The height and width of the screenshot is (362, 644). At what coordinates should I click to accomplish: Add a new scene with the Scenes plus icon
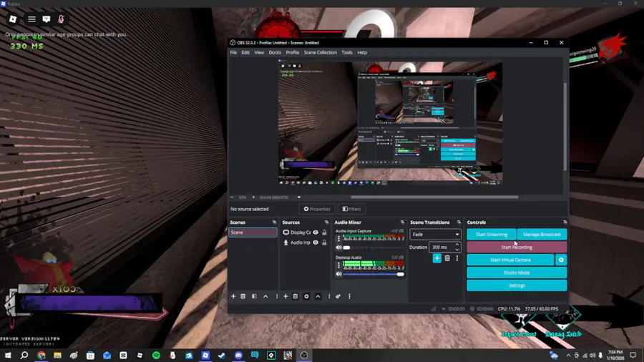pos(233,296)
